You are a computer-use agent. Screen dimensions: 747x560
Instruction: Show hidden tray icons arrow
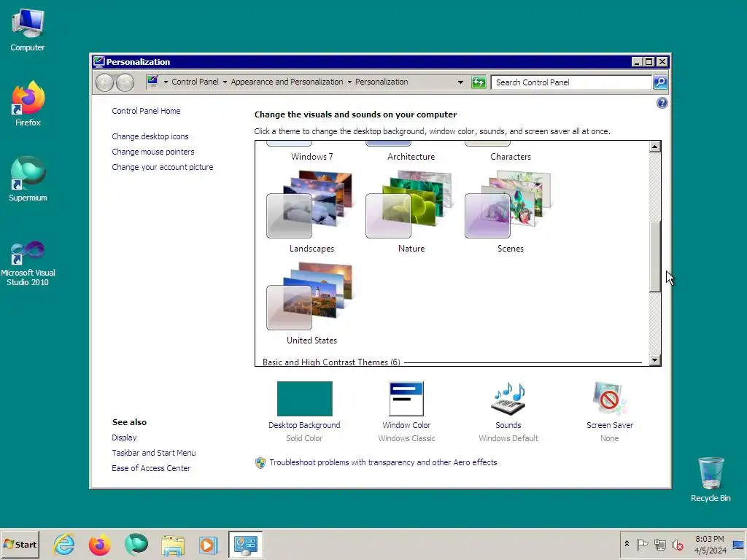click(x=627, y=544)
